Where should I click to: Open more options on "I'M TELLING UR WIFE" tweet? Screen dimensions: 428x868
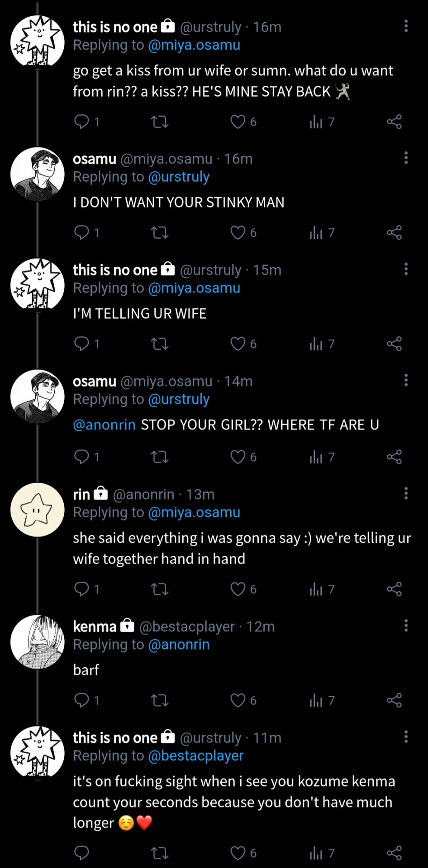[x=406, y=269]
